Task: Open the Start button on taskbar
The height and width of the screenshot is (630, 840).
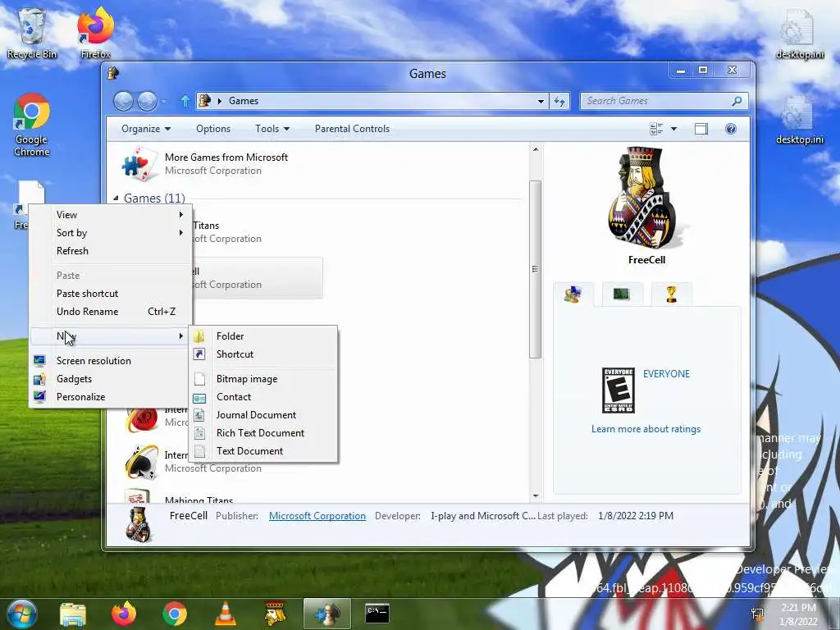Action: [x=22, y=614]
